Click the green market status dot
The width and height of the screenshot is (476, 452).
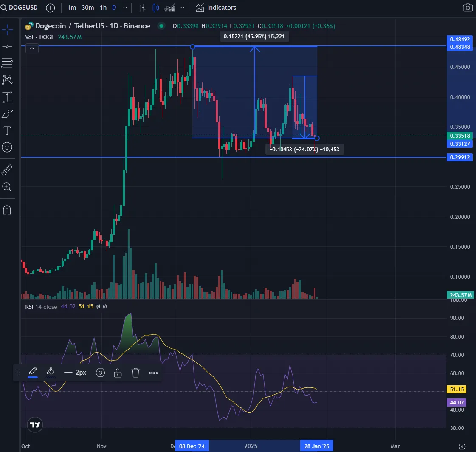161,26
